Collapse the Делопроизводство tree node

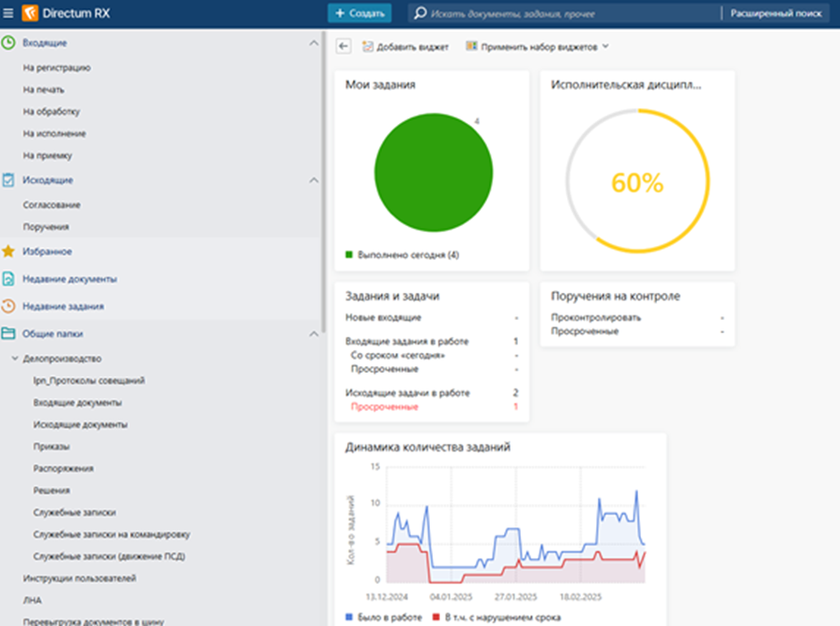pos(15,359)
